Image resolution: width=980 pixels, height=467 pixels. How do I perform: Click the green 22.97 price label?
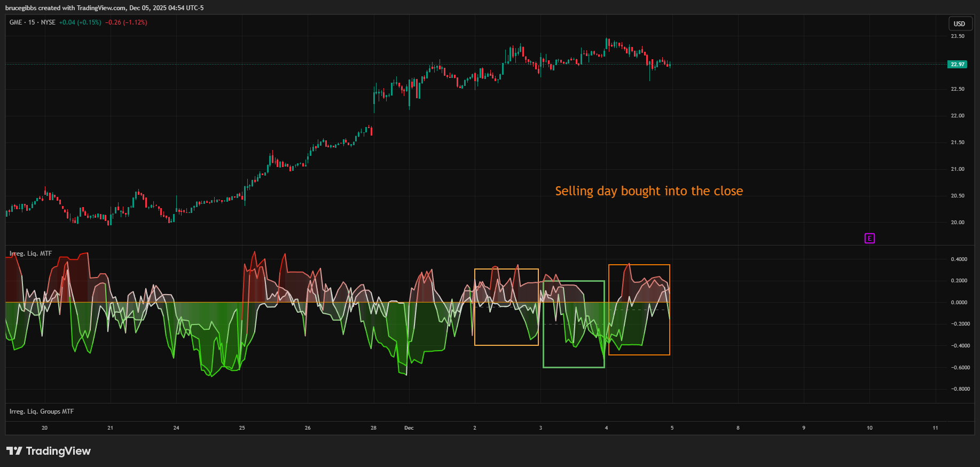pos(957,65)
